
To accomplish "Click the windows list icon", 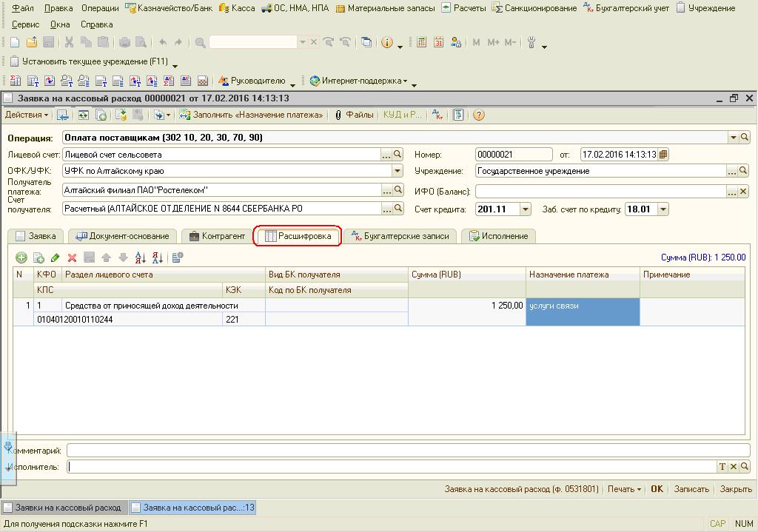I will point(366,42).
